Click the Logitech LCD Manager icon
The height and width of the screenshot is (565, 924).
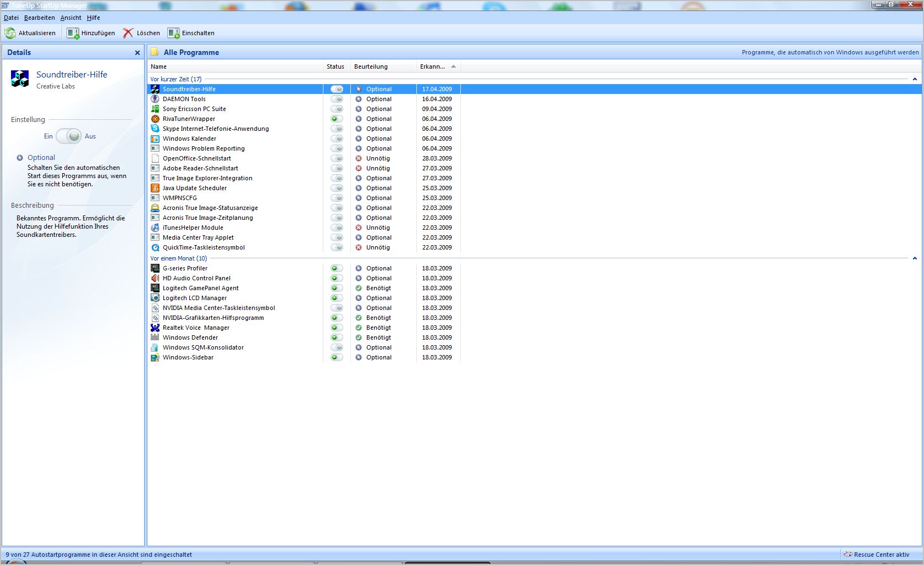155,298
